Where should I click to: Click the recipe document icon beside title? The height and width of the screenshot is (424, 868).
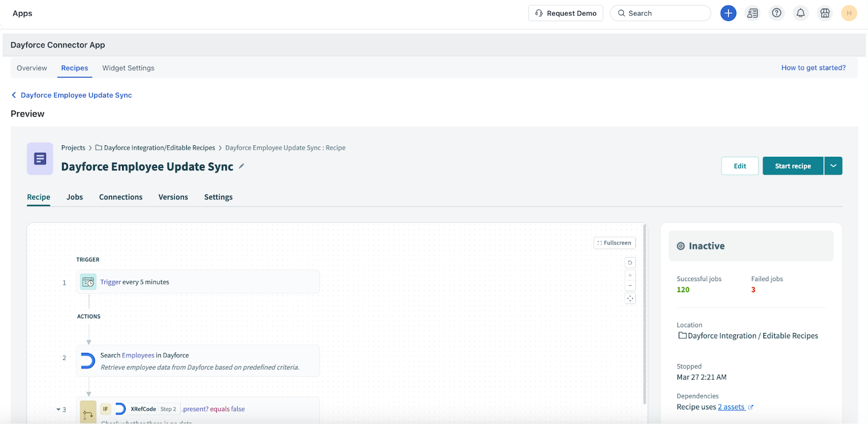pyautogui.click(x=40, y=159)
